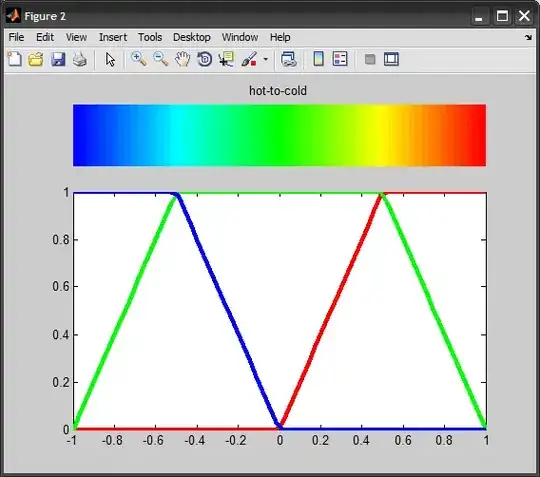Expand the Brush color dropdown arrow
This screenshot has height=477, width=540.
coord(266,59)
